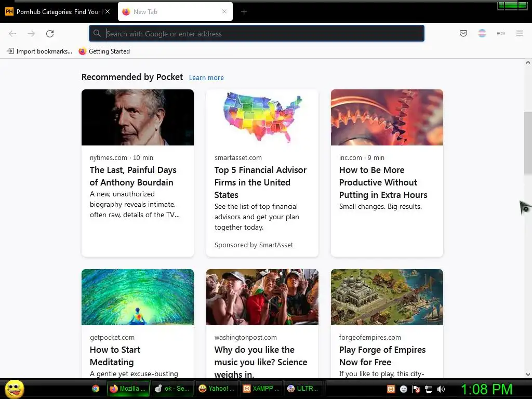The width and height of the screenshot is (532, 399).
Task: Open 'How to Be More Productive' article title
Action: click(x=383, y=182)
